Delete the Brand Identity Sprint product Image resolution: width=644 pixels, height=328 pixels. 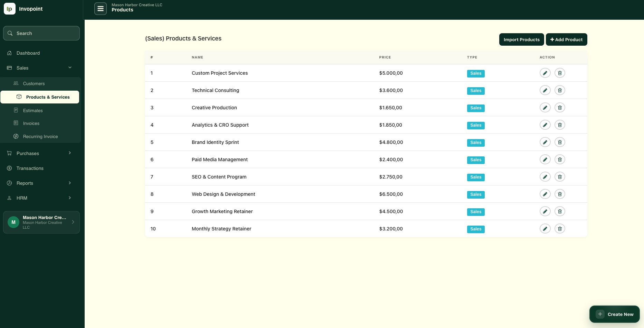pyautogui.click(x=560, y=142)
